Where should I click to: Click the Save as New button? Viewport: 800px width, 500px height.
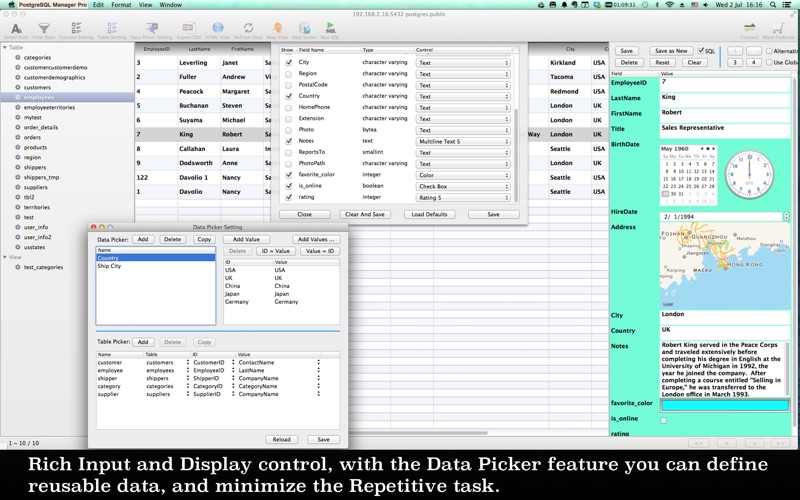671,51
